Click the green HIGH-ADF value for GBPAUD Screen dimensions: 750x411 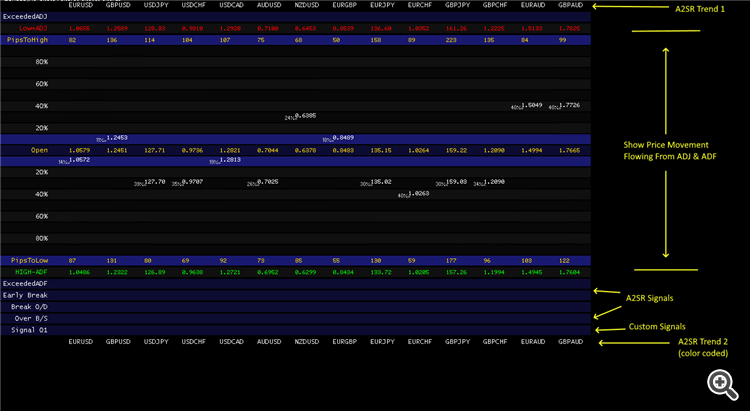[569, 272]
